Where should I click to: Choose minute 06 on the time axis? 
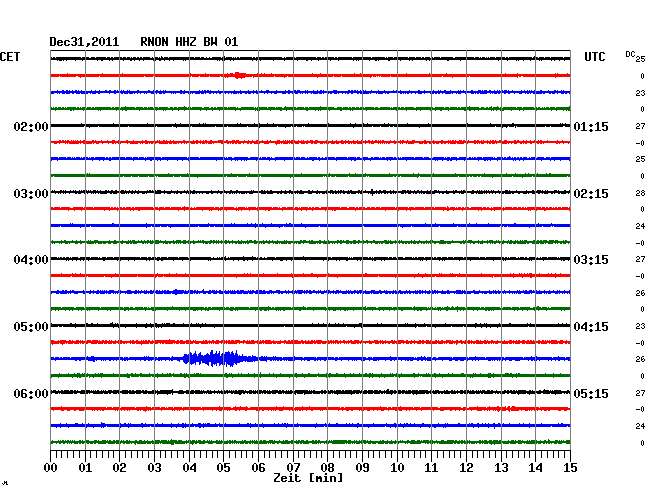258,468
